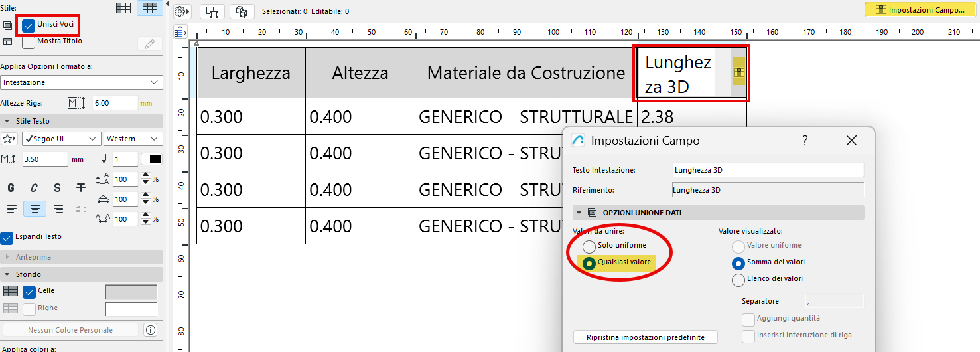
Task: Click the cells background grid icon
Action: tap(10, 291)
